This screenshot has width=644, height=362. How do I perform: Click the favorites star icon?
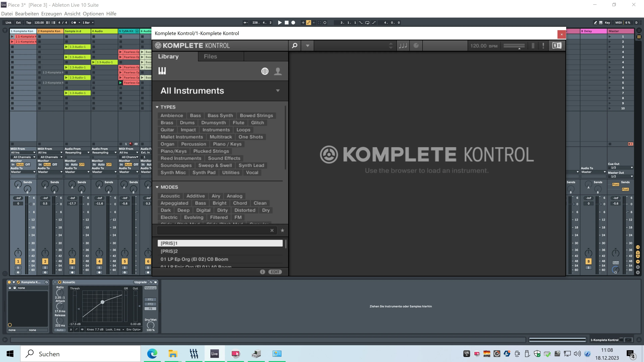pyautogui.click(x=282, y=230)
